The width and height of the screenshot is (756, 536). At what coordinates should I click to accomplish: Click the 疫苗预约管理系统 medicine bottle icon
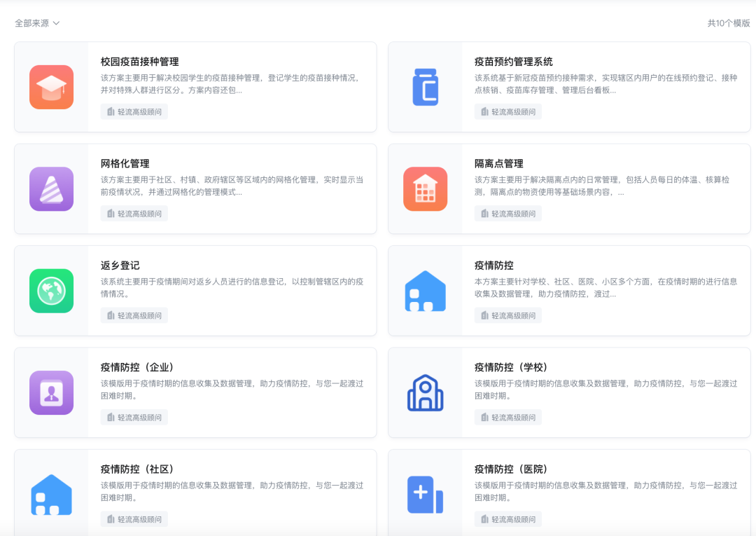(425, 87)
